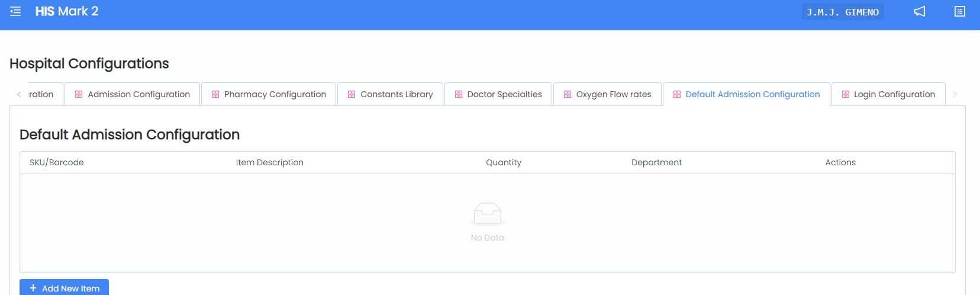Click the Login Configuration tab icon

(x=846, y=94)
